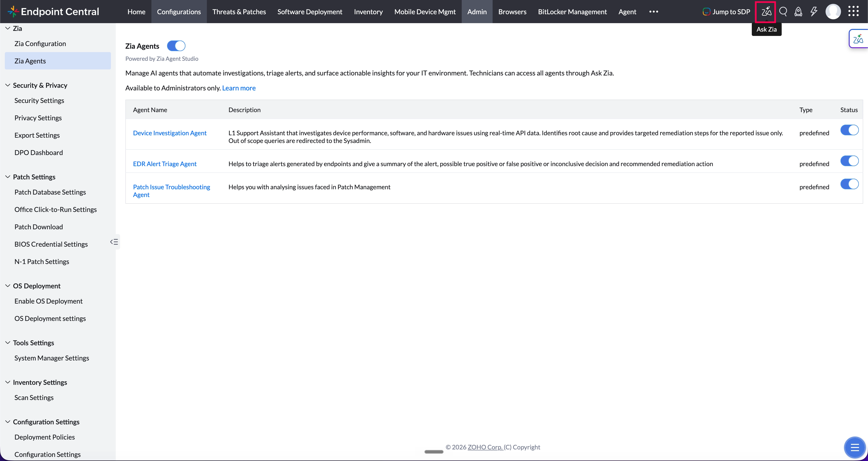
Task: Select the Inventory tab
Action: point(368,12)
